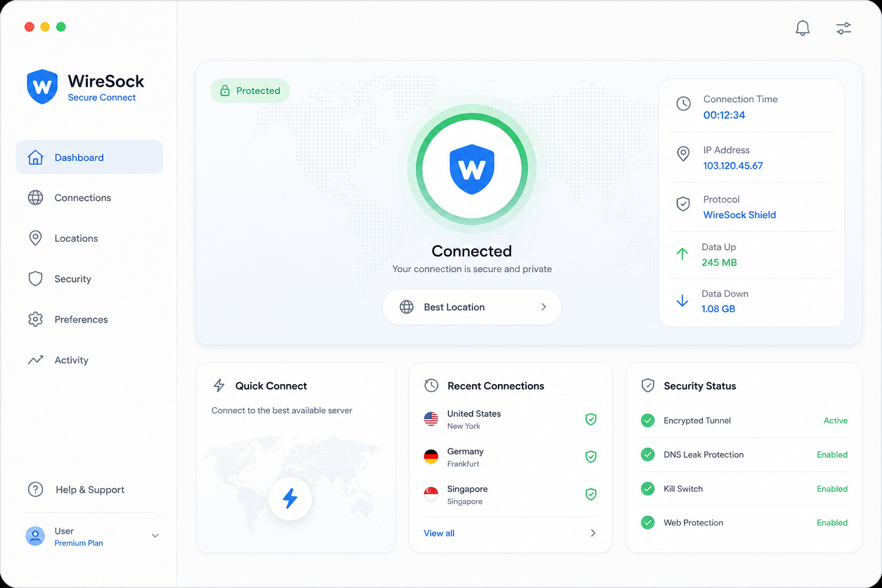The image size is (882, 588).
Task: Click the lock icon in Protected badge
Action: [x=225, y=90]
